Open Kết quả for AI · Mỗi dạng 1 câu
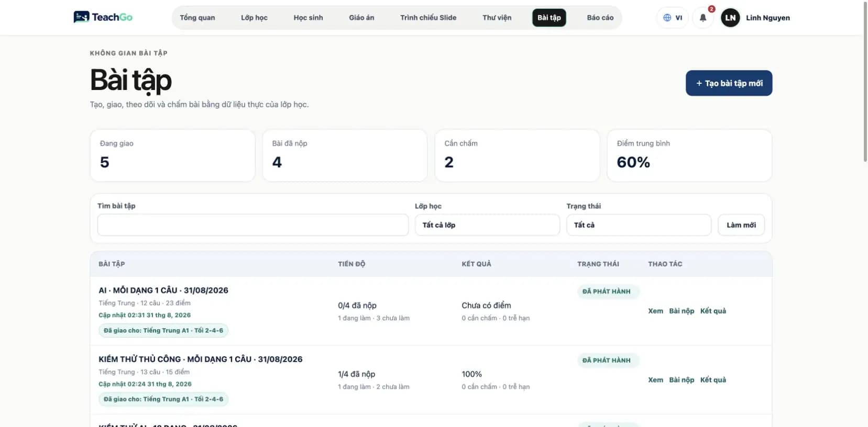 click(713, 311)
